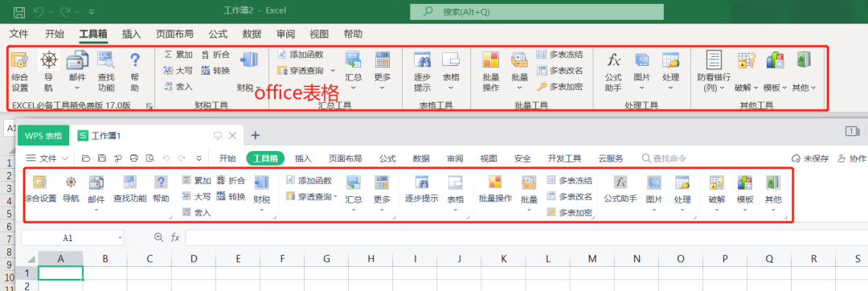The width and height of the screenshot is (868, 291).
Task: Expand the 更多 dropdown in Excel ribbon
Action: click(382, 87)
